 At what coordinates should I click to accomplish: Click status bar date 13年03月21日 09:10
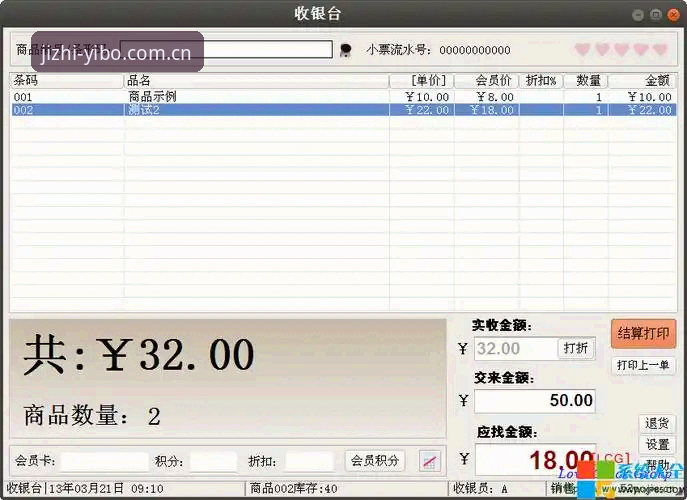coord(106,488)
